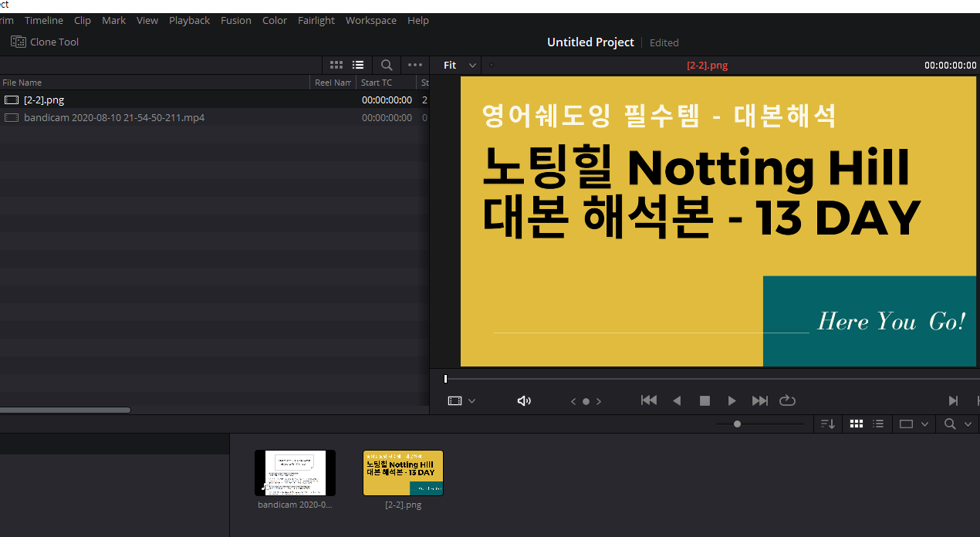This screenshot has height=537, width=980.
Task: Switch media storage to thumbnail grid view
Action: coord(336,66)
